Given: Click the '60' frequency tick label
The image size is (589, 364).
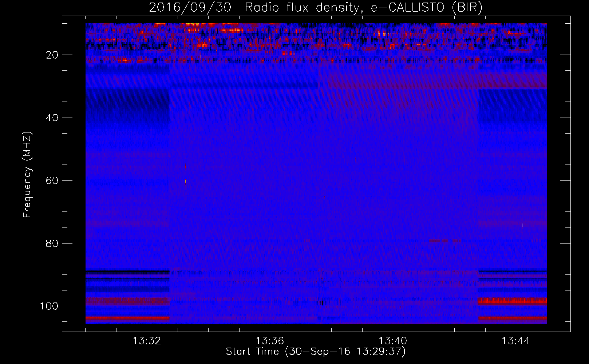Looking at the screenshot, I should [x=52, y=181].
